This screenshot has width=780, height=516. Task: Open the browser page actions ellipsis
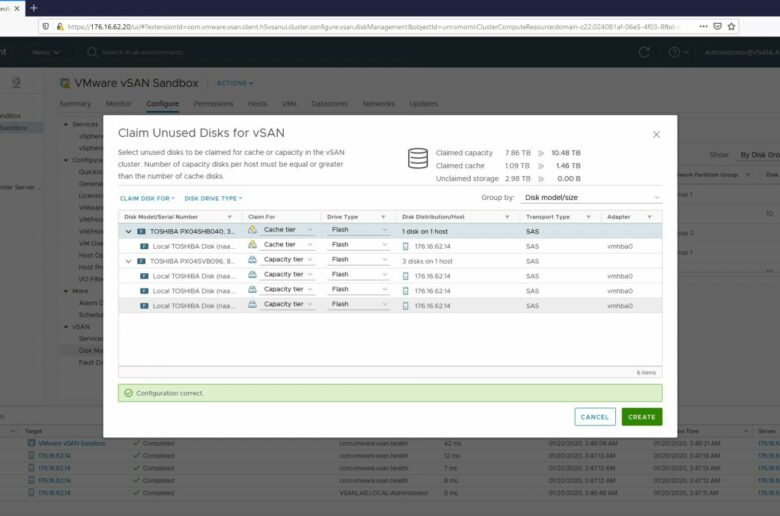pos(703,26)
